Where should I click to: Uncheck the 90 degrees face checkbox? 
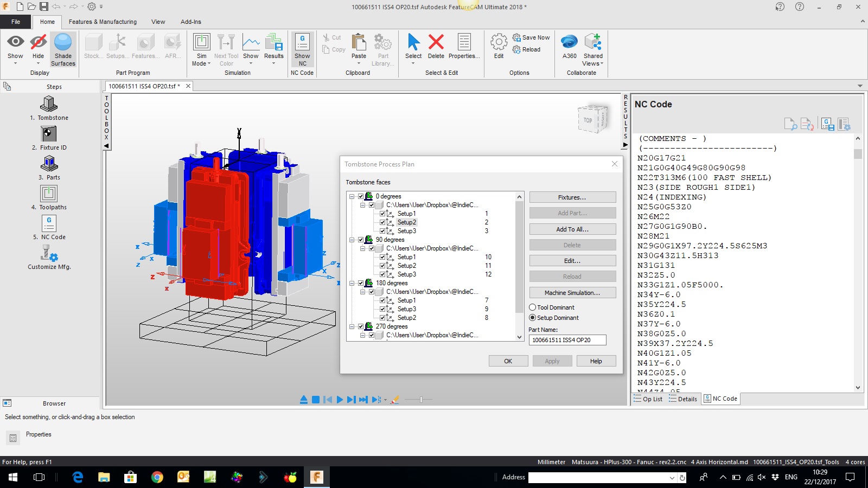click(361, 240)
